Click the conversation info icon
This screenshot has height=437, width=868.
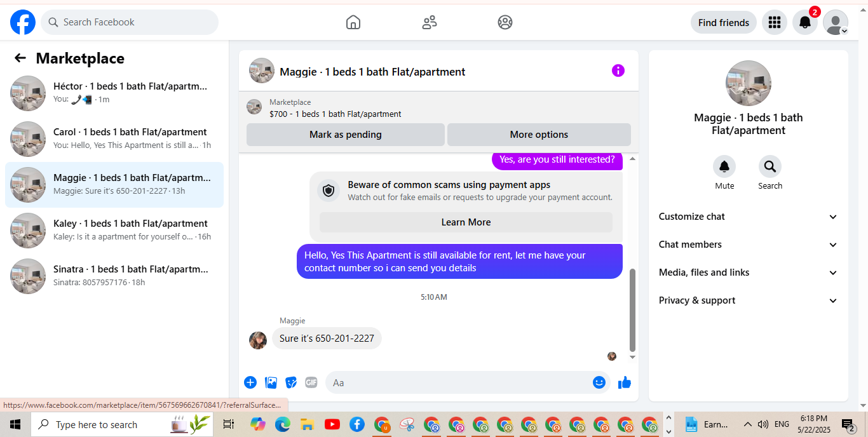(618, 71)
